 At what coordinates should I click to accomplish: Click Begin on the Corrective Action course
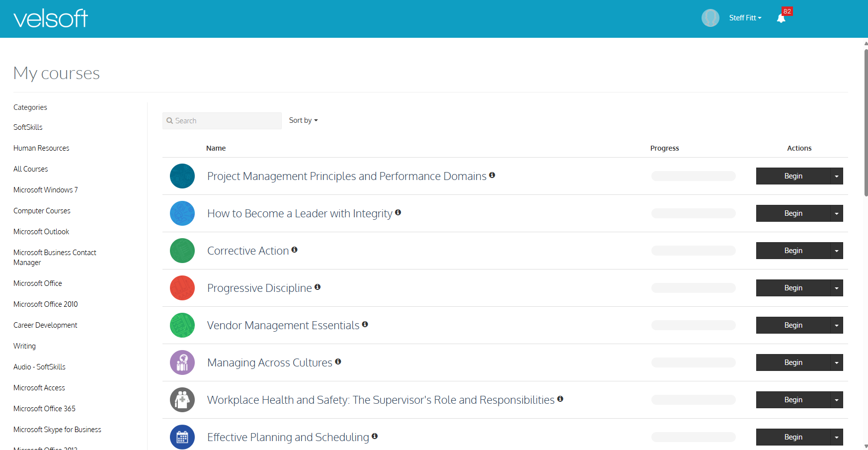click(793, 250)
